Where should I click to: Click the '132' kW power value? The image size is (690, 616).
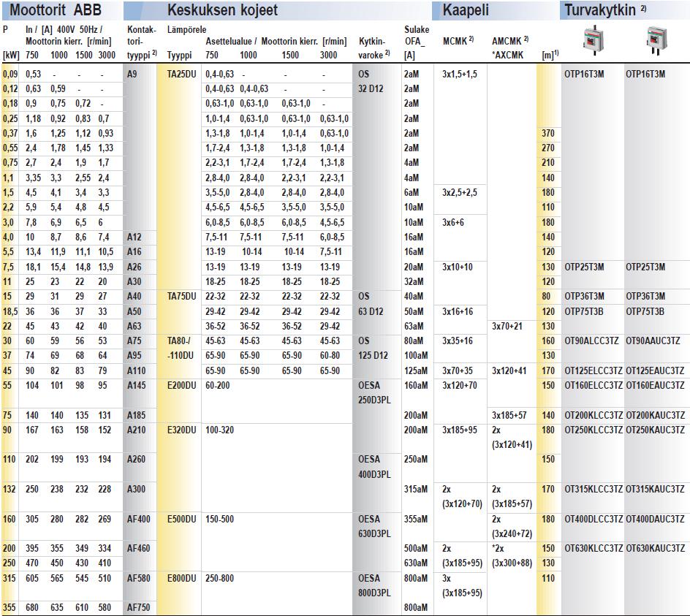click(10, 490)
